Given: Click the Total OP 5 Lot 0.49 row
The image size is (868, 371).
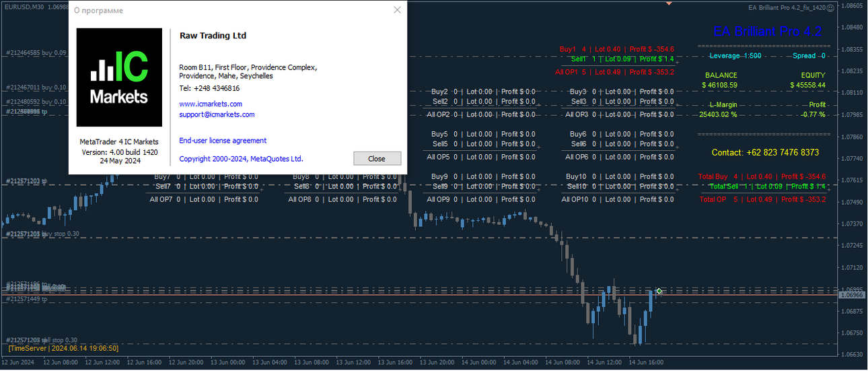Looking at the screenshot, I should pyautogui.click(x=762, y=199).
